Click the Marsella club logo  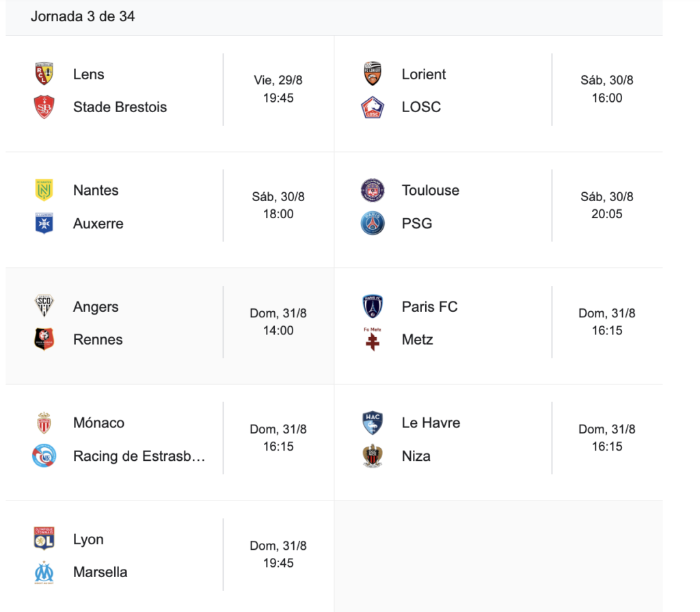(44, 572)
